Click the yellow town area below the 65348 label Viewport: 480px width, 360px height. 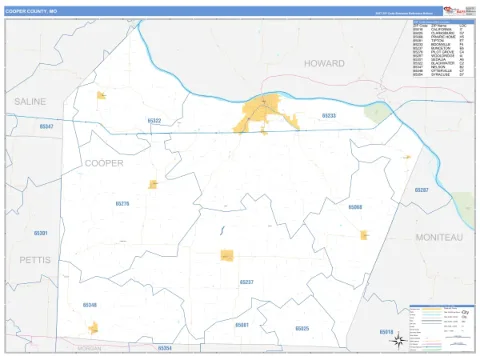(94, 328)
